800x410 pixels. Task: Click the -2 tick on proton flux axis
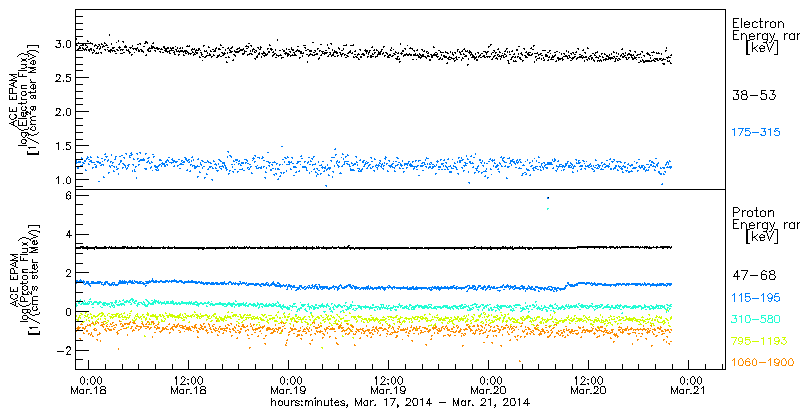coord(63,351)
